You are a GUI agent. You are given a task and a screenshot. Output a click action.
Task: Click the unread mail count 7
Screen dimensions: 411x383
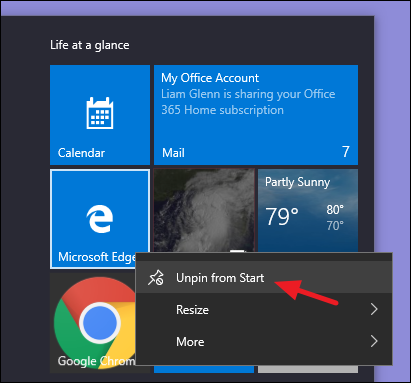[346, 152]
